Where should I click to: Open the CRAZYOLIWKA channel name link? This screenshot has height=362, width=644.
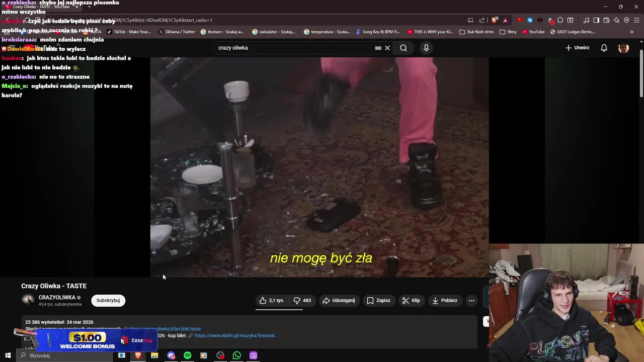point(57,298)
